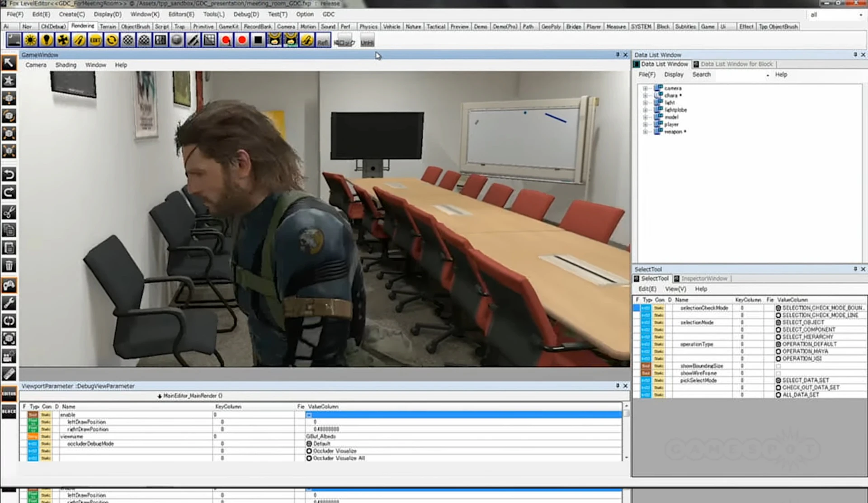This screenshot has width=868, height=503.
Task: Click the trash delete icon in sidebar
Action: point(9,266)
